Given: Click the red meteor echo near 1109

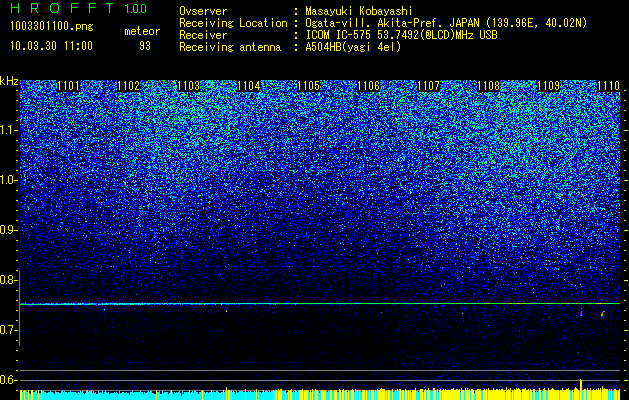Looking at the screenshot, I should click(581, 313).
